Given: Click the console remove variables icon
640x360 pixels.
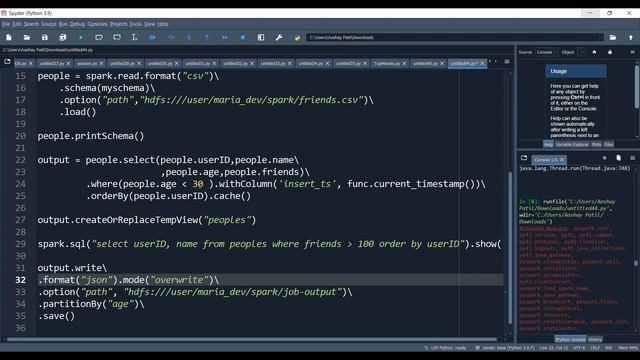Looking at the screenshot, I should click(x=618, y=158).
